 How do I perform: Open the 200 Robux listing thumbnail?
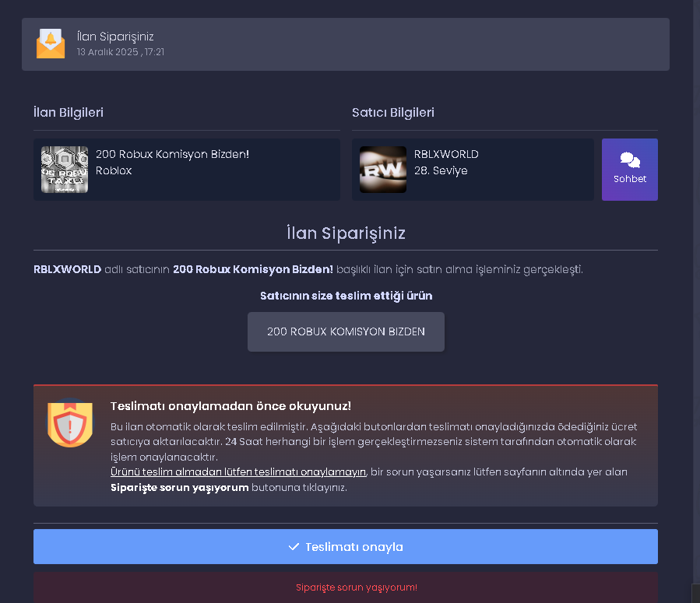coord(65,170)
